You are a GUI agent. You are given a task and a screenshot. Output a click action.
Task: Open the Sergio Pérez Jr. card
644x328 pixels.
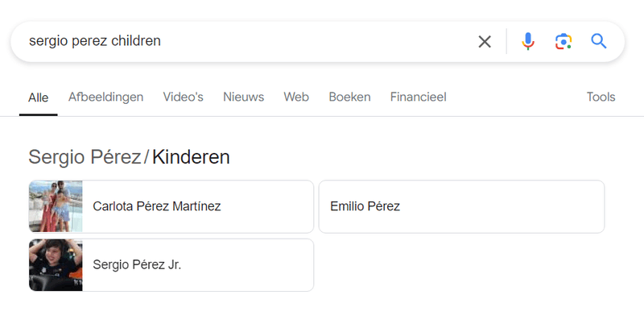coord(171,265)
